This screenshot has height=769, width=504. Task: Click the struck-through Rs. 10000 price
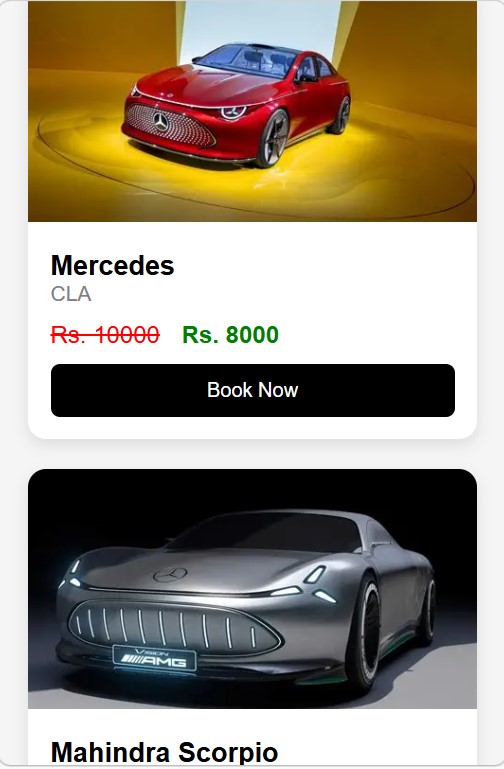coord(105,335)
